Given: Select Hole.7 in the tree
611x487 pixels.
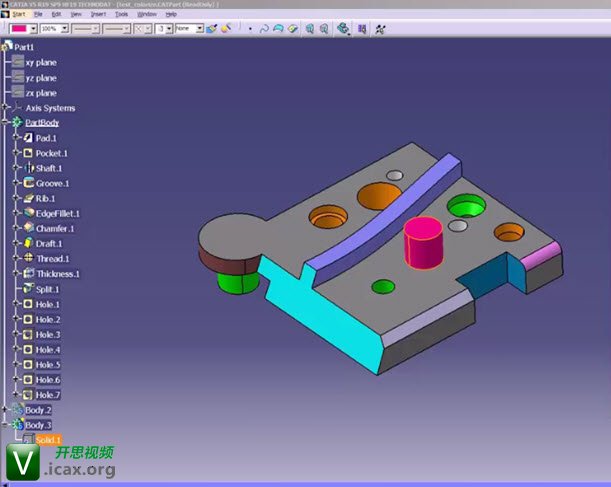Looking at the screenshot, I should (x=48, y=395).
